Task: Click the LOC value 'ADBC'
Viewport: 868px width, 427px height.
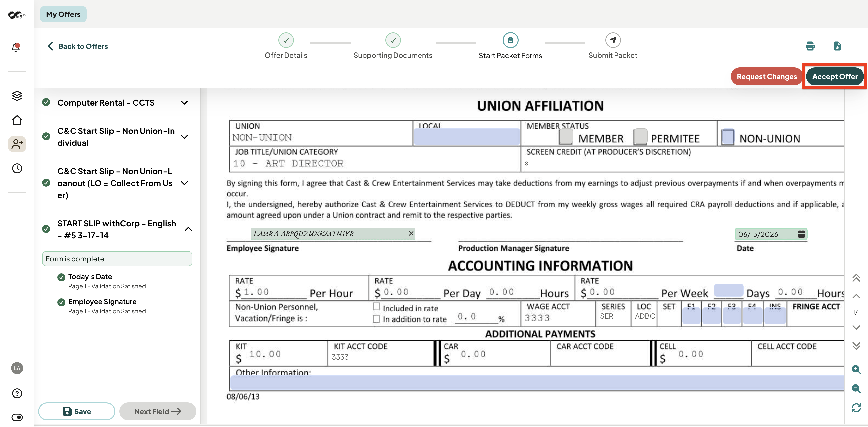Action: 645,316
